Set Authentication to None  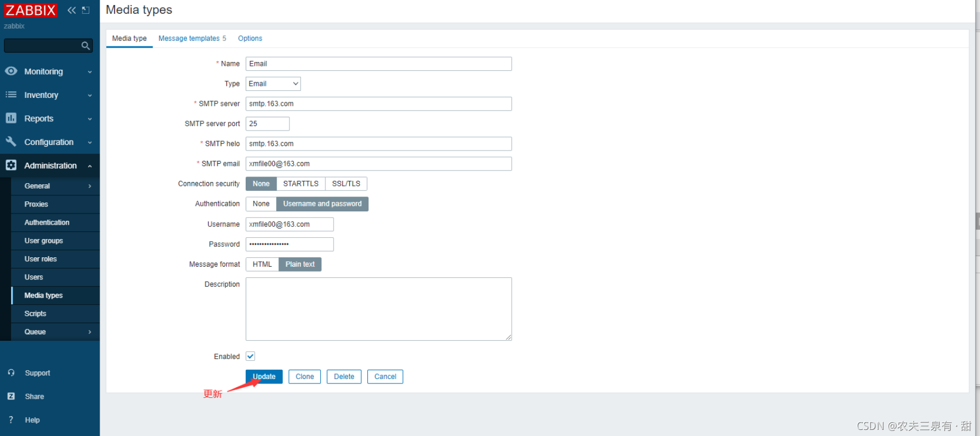pyautogui.click(x=261, y=204)
